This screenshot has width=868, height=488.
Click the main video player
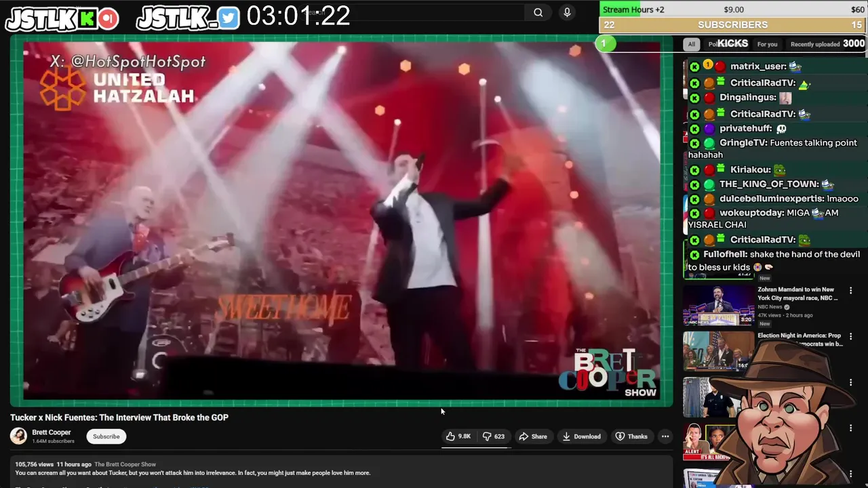pyautogui.click(x=342, y=220)
